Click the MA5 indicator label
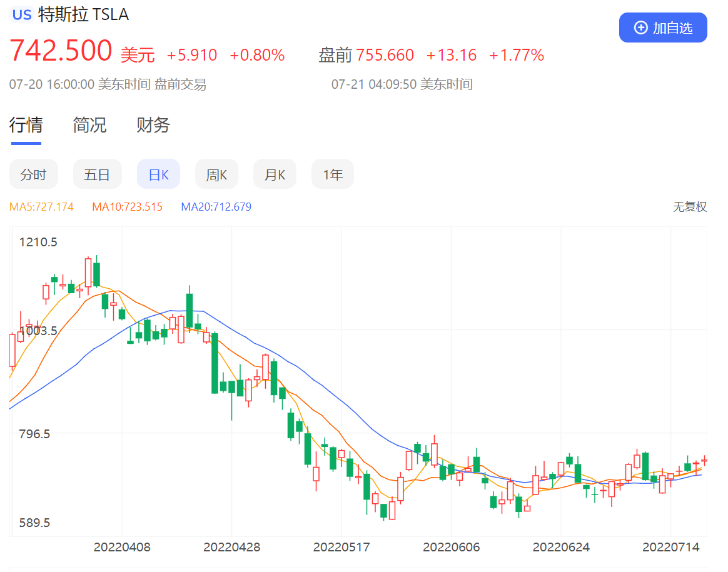This screenshot has width=728, height=572. click(x=41, y=207)
